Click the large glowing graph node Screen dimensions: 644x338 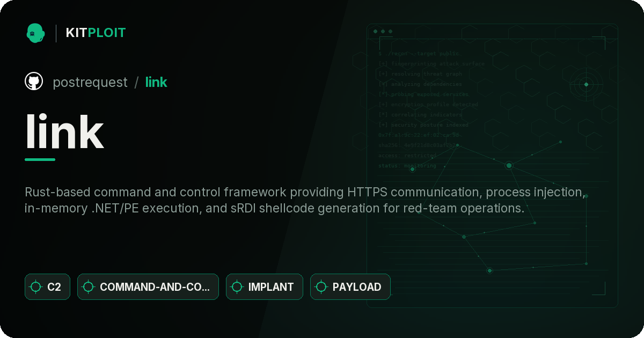click(x=509, y=166)
